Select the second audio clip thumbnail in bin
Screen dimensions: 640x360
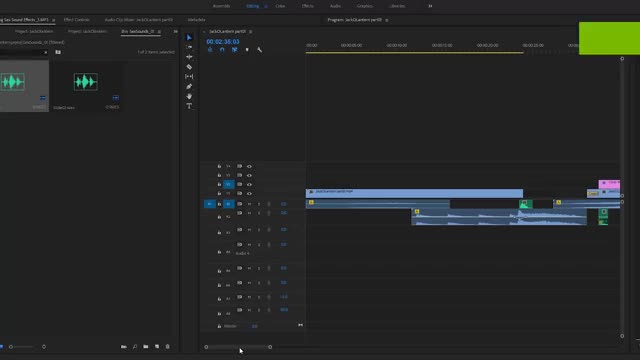pos(86,82)
